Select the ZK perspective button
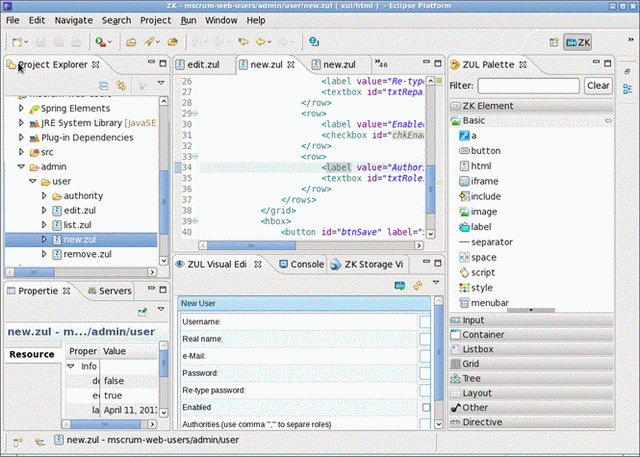The image size is (640, 457). [578, 42]
